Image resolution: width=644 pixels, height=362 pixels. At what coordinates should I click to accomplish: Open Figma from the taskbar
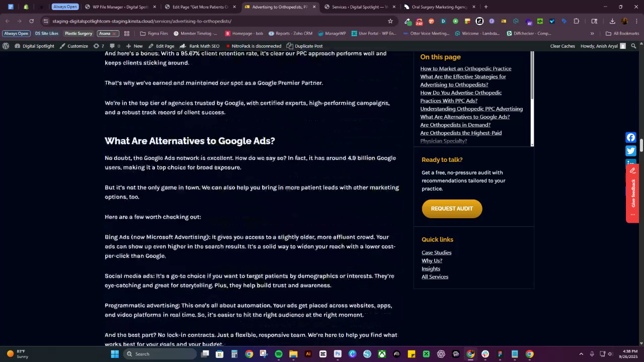pos(500,354)
